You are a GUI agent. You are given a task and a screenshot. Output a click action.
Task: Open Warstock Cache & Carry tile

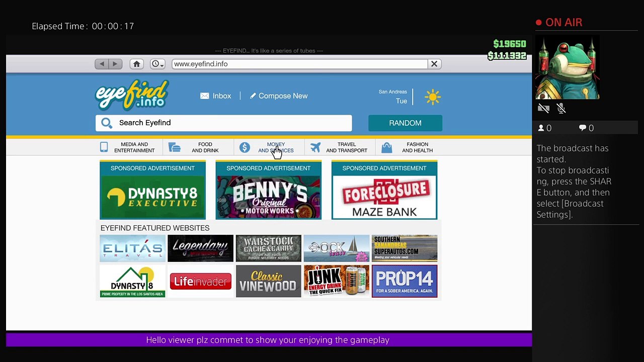coord(268,248)
